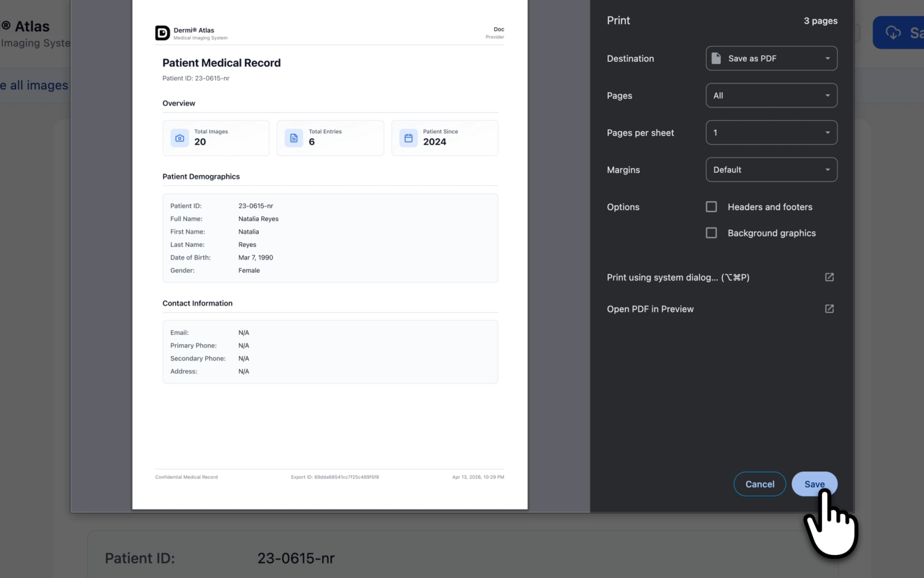Open the Pages per sheet dropdown
924x578 pixels.
pyautogui.click(x=772, y=133)
